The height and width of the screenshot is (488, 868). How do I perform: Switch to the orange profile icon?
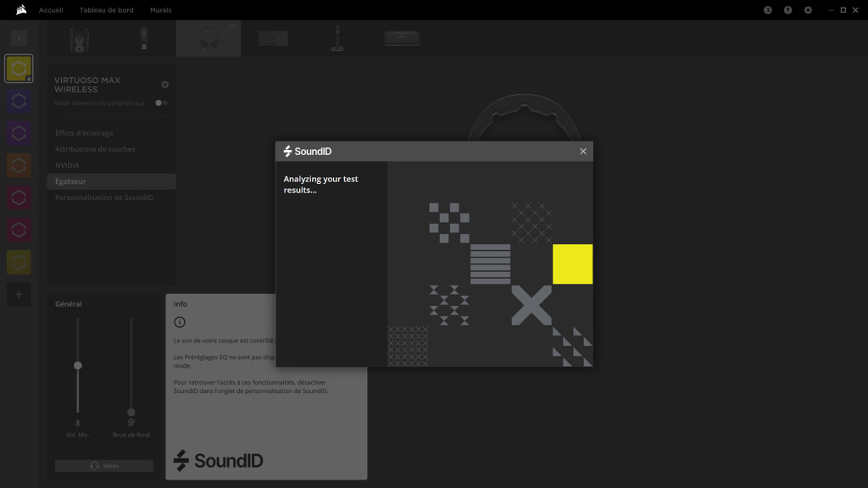click(19, 165)
